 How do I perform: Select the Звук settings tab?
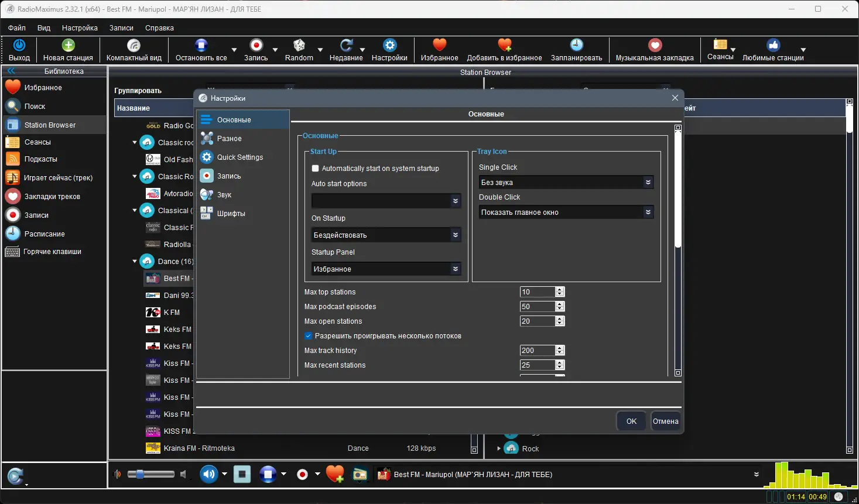point(243,195)
